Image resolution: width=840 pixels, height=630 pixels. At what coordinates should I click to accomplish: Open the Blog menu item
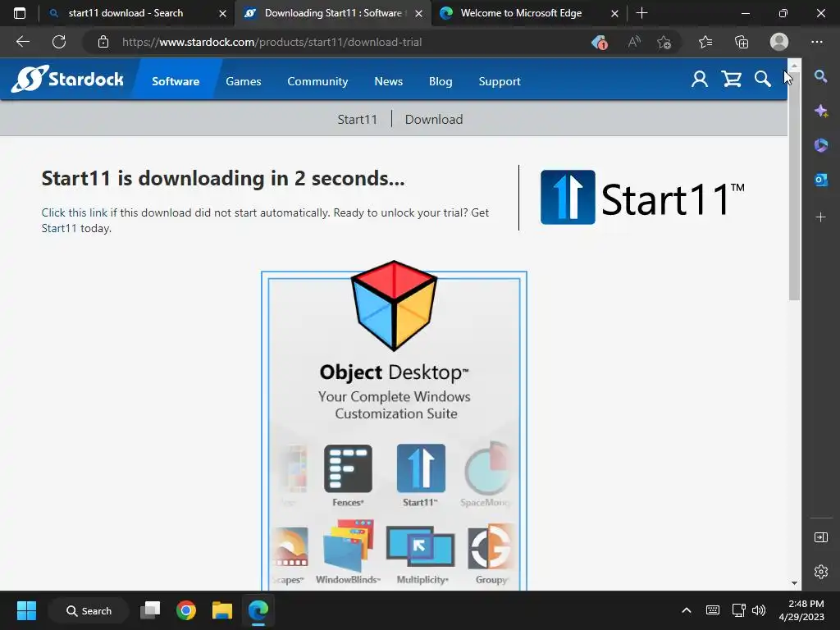click(441, 81)
